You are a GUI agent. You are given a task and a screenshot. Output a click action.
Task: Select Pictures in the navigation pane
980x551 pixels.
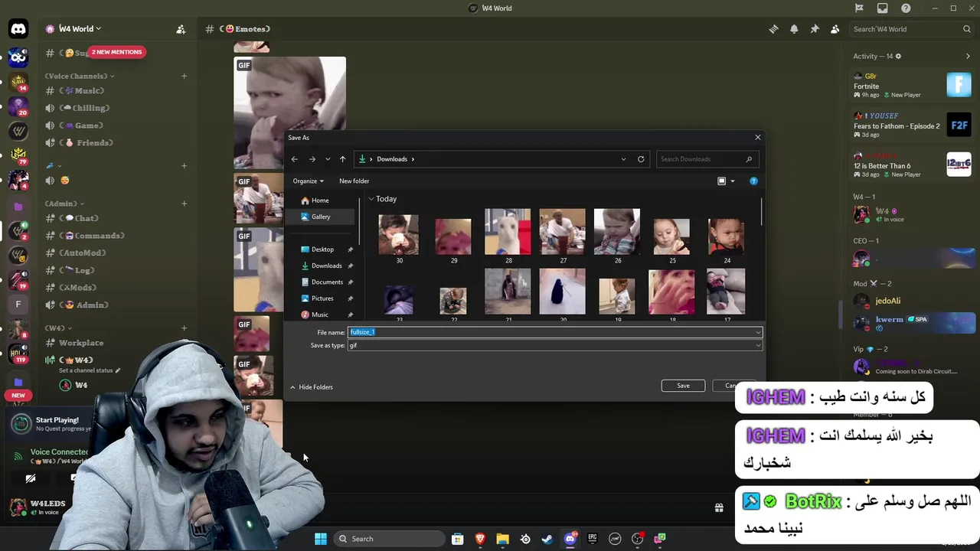coord(322,298)
